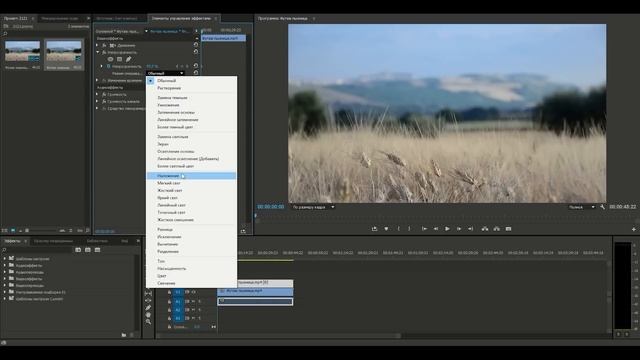This screenshot has height=360, width=640.
Task: Solo the A1 audio track
Action: 200,302
